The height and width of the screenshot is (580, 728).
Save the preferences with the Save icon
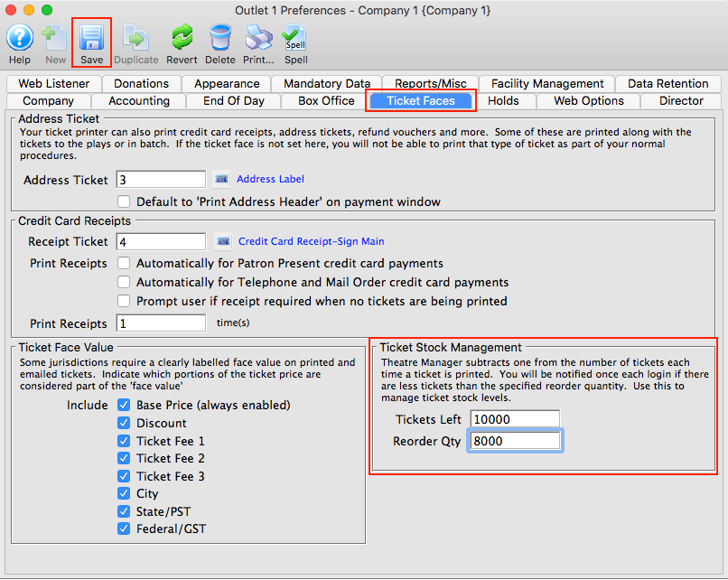tap(91, 38)
